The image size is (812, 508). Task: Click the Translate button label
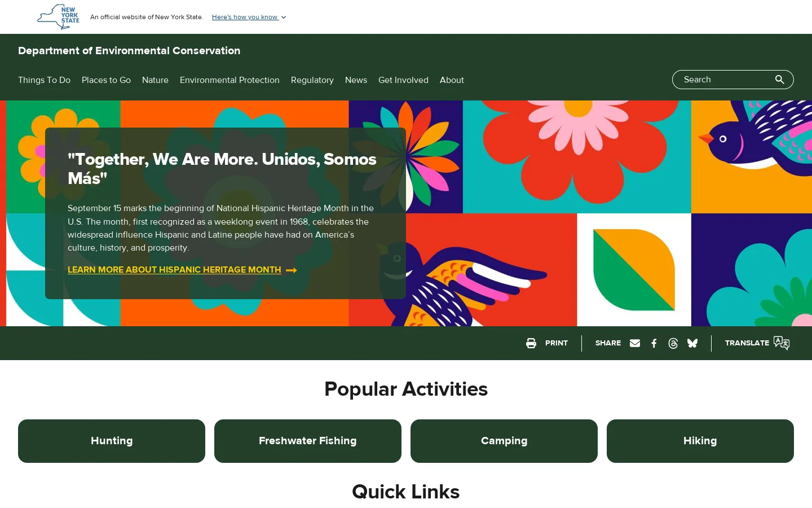[747, 343]
